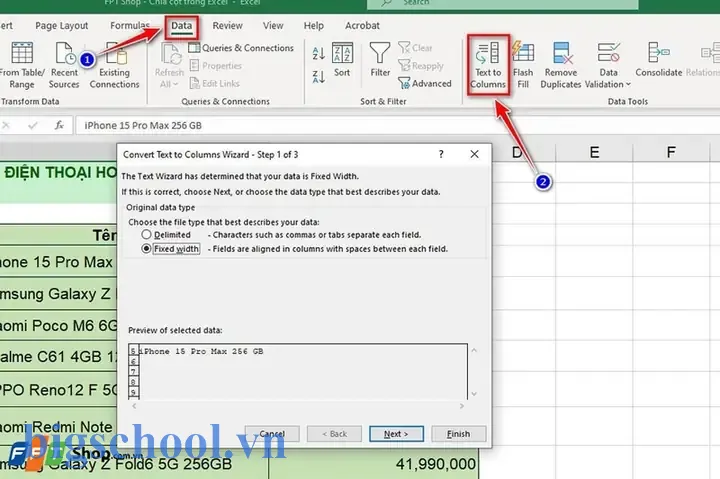Viewport: 720px width, 479px height.
Task: Open the Formulas tab
Action: [x=129, y=26]
